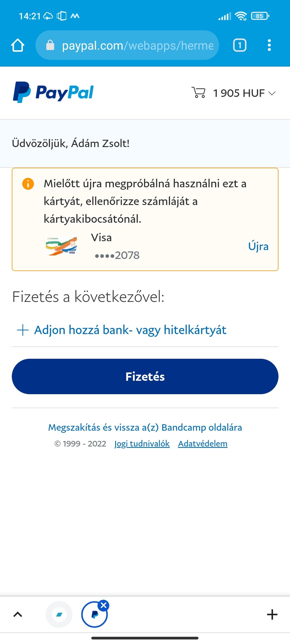Open the tab switcher showing 1 tab

tap(239, 45)
